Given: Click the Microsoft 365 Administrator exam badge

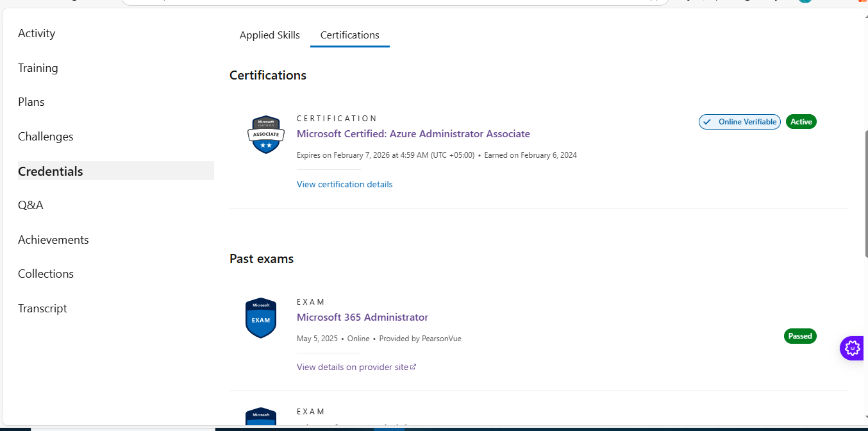Looking at the screenshot, I should pyautogui.click(x=260, y=318).
